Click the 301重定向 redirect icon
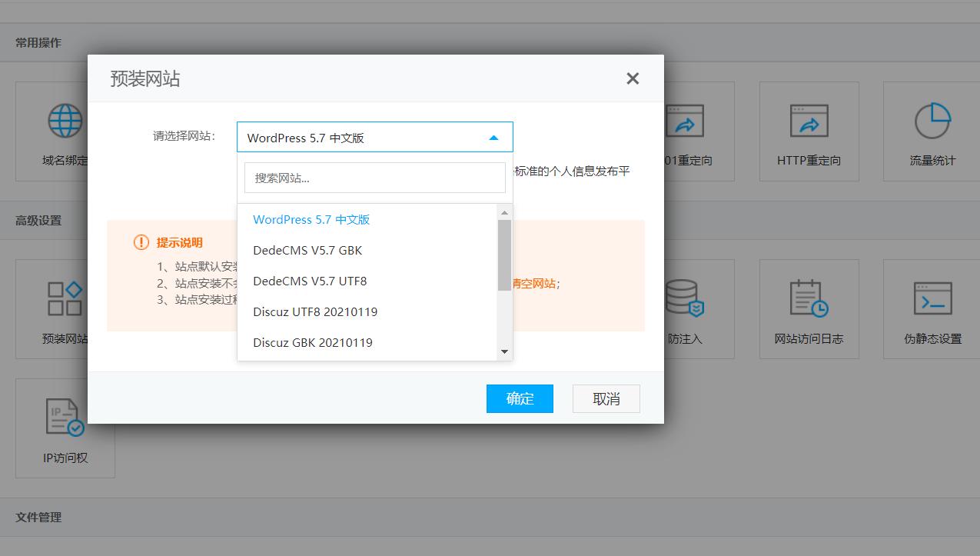980x556 pixels. (685, 131)
